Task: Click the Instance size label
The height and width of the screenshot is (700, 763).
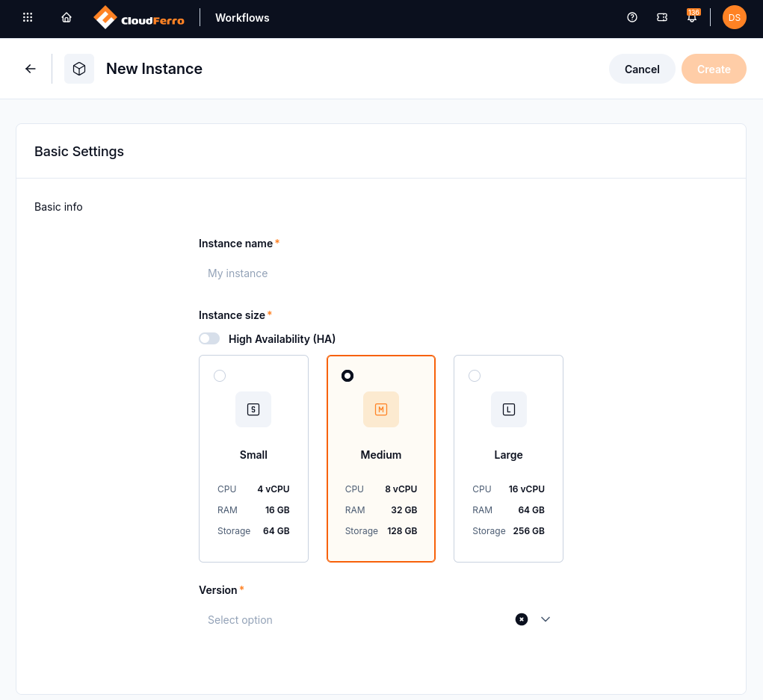Action: pos(232,315)
